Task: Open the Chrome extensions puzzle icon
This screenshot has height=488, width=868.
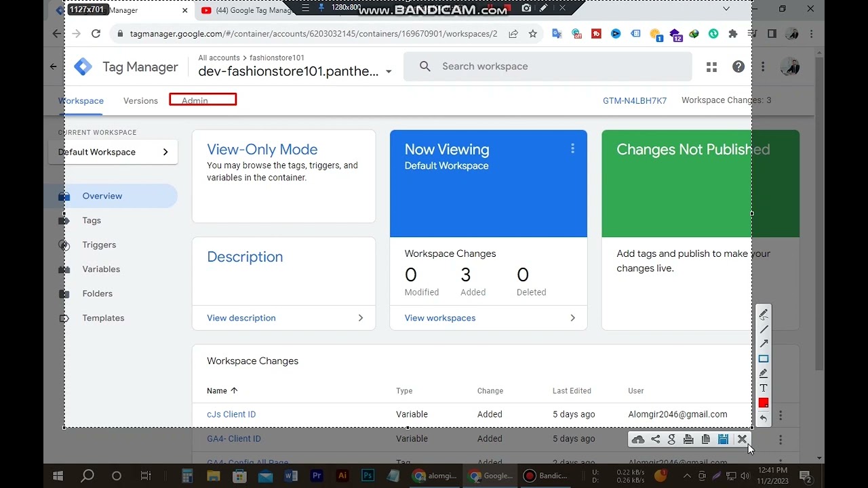Action: [733, 33]
